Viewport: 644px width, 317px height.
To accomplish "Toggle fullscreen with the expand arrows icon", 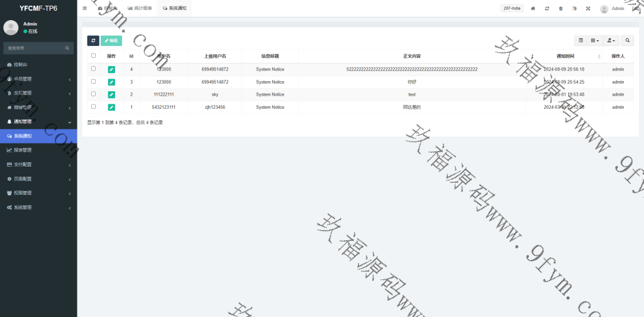I will tap(588, 9).
